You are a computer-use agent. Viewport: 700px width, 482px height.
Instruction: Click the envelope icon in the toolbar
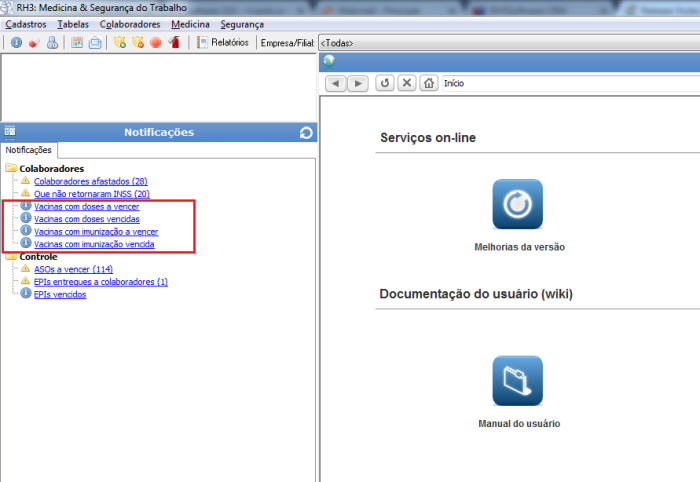[x=95, y=43]
